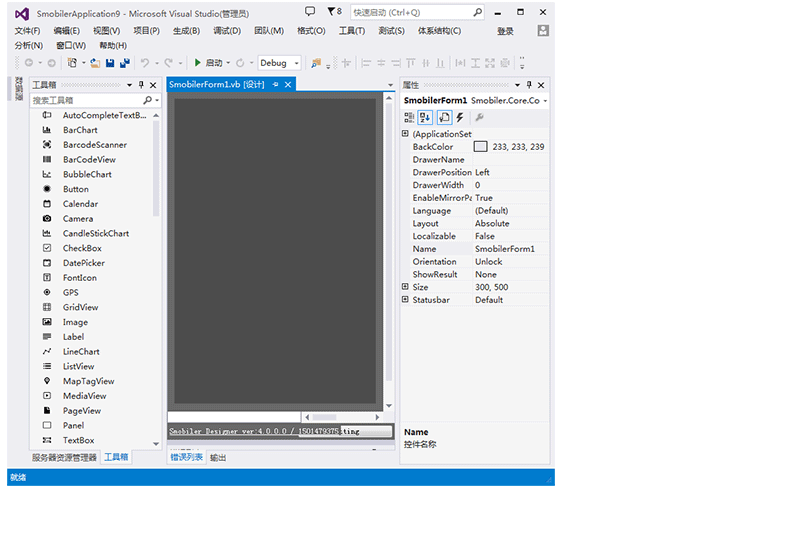The width and height of the screenshot is (788, 560).
Task: Pick the Calendar control icon
Action: tap(47, 204)
